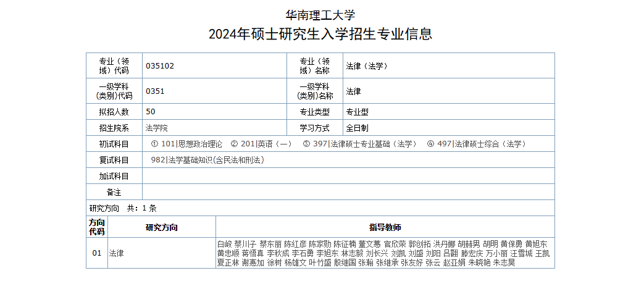
Task: Click advisor name '白峻'
Action: (225, 243)
